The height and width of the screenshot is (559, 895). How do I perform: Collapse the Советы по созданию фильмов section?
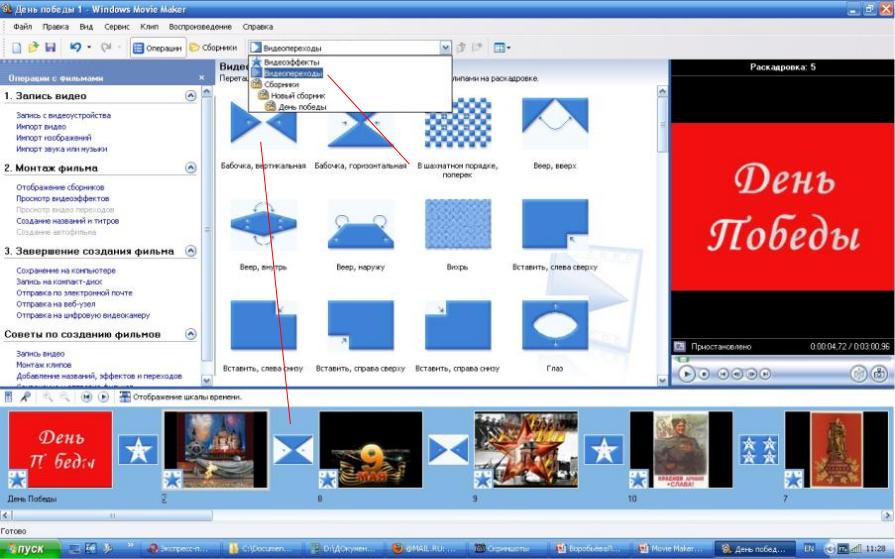[x=191, y=334]
